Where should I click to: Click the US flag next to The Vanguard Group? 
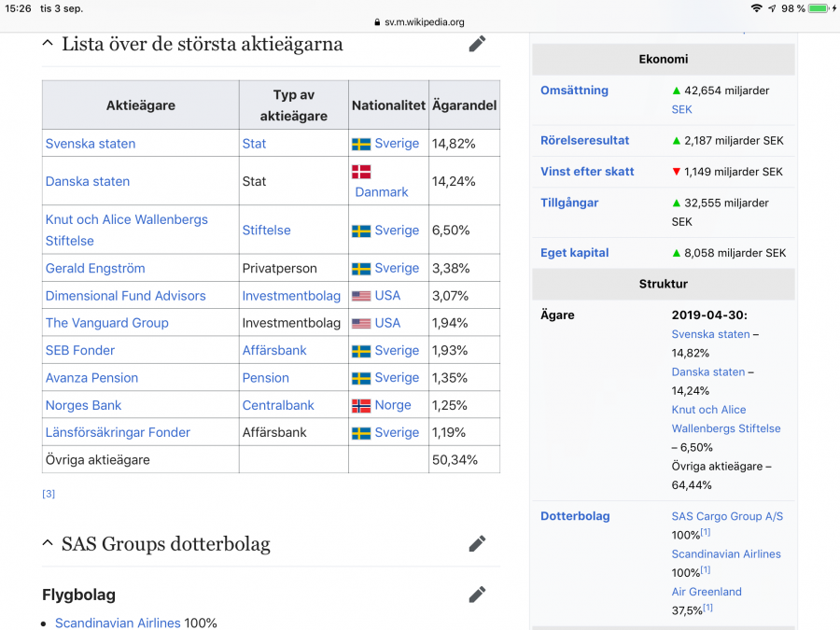pos(359,322)
